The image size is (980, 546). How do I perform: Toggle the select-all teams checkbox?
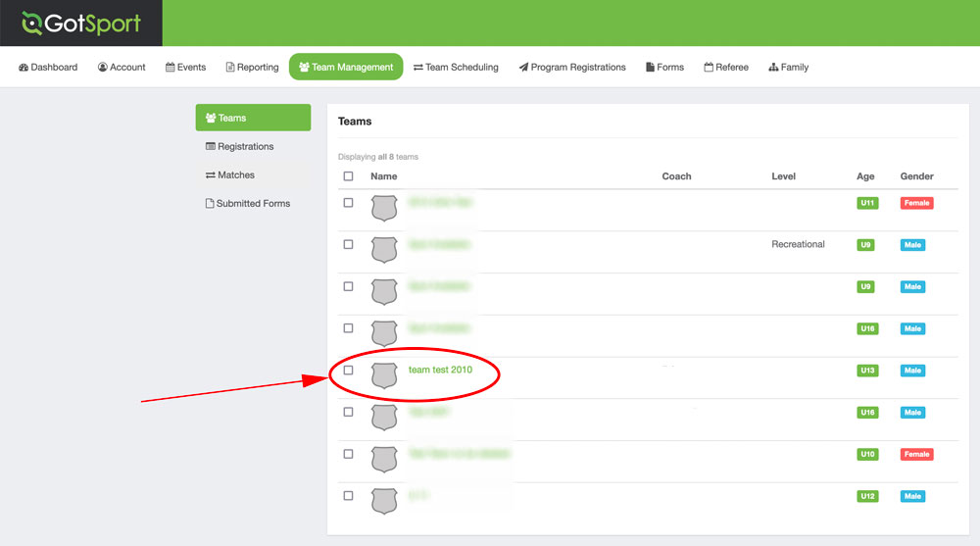click(348, 176)
